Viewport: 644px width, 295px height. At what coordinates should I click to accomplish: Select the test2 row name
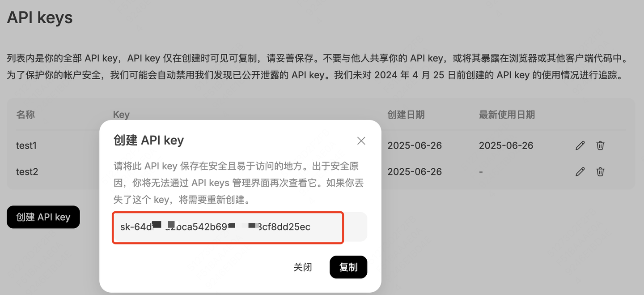pos(27,171)
